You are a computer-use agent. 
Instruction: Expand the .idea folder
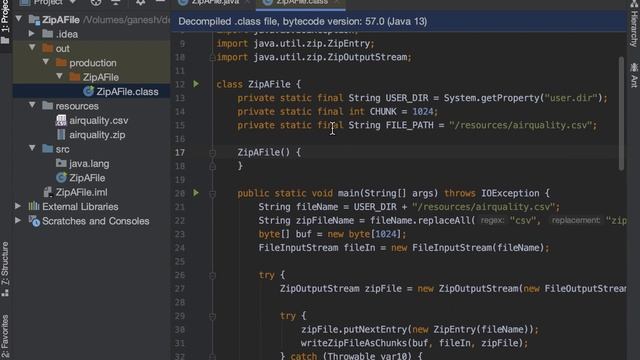pos(32,33)
